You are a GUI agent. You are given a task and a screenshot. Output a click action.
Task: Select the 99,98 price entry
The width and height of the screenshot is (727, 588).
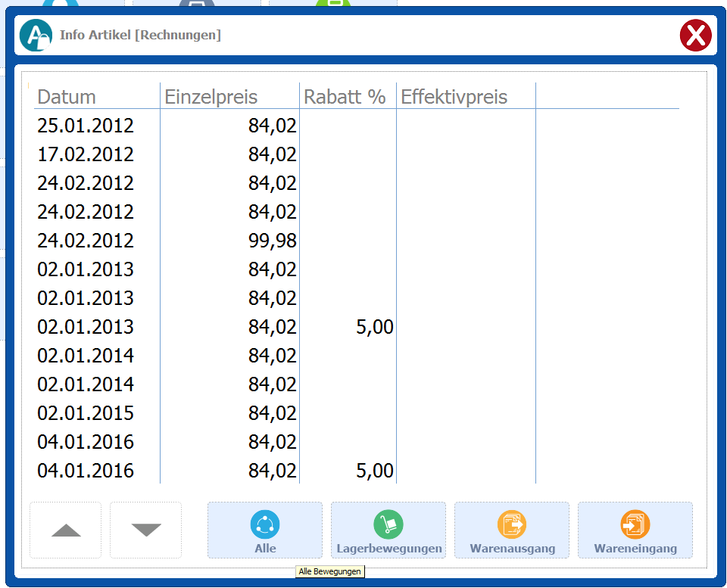pos(272,241)
